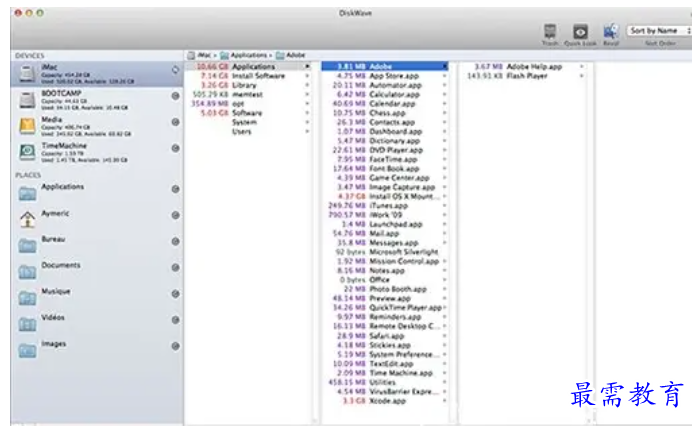The width and height of the screenshot is (692, 426).
Task: Click round button beside Vidéos
Action: click(175, 320)
